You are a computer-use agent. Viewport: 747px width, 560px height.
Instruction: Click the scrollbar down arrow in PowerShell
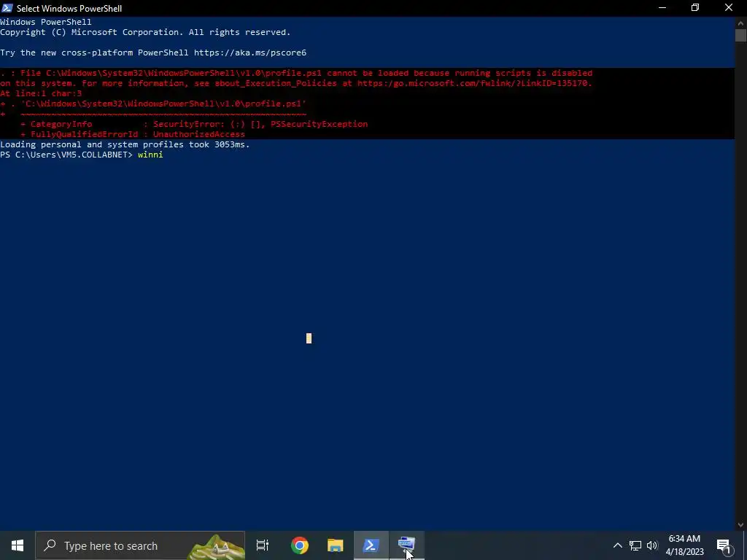point(740,525)
